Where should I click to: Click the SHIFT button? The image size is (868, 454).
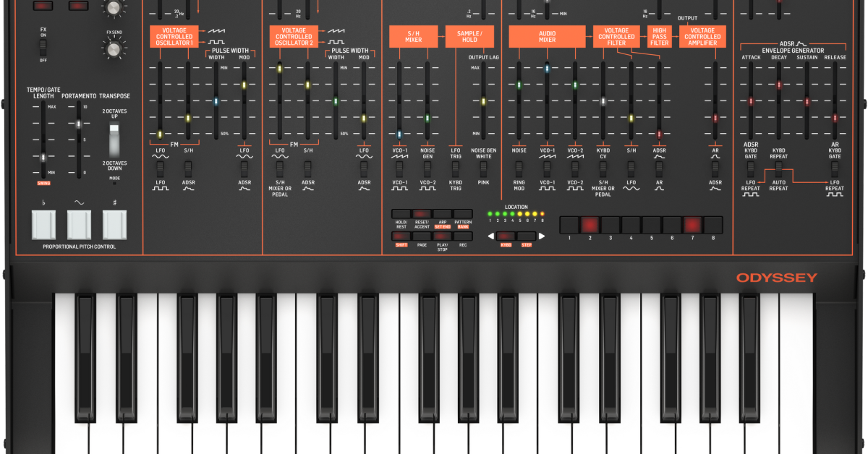pos(401,236)
